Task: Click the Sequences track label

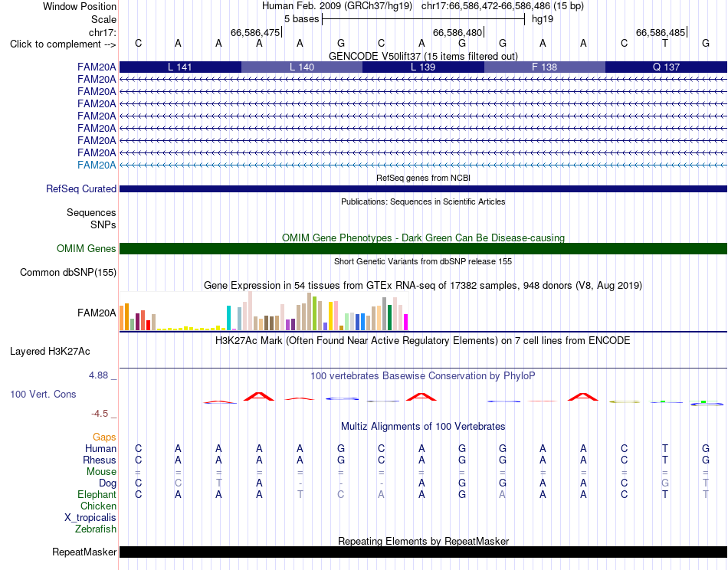Action: (91, 212)
